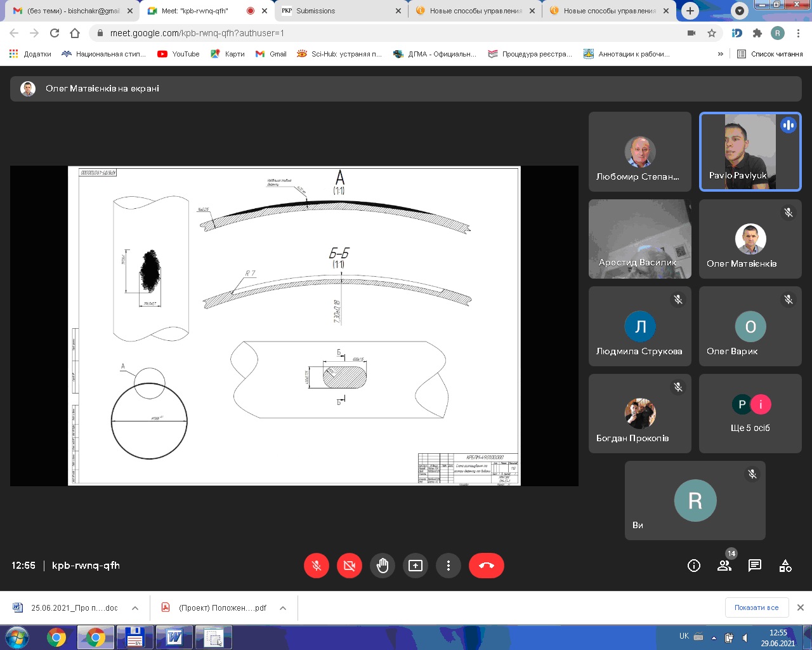Reload the Google Meet page

click(55, 33)
